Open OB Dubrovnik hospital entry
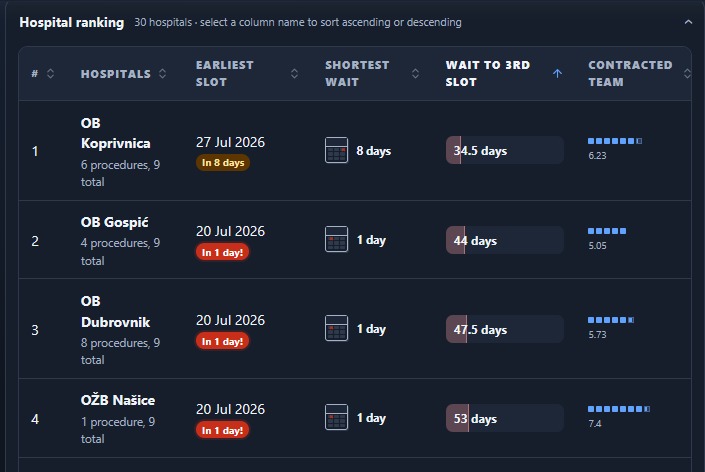Screen dimensions: 705x472 [x=116, y=312]
